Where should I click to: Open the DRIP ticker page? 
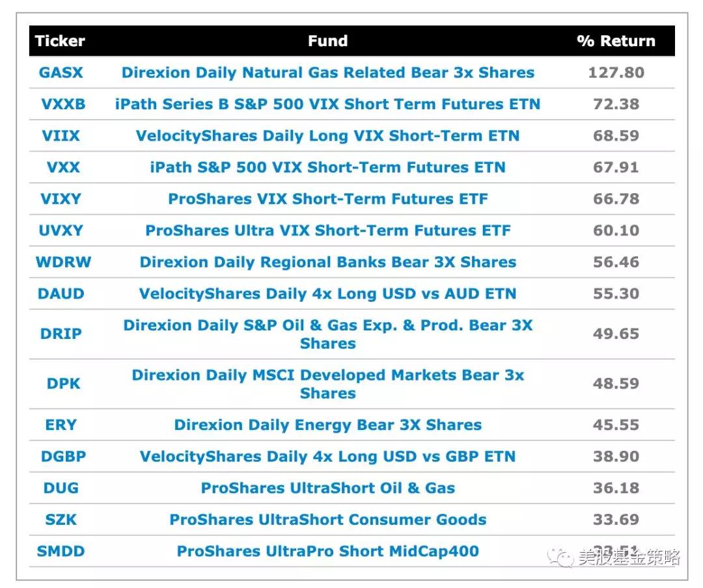[x=61, y=334]
